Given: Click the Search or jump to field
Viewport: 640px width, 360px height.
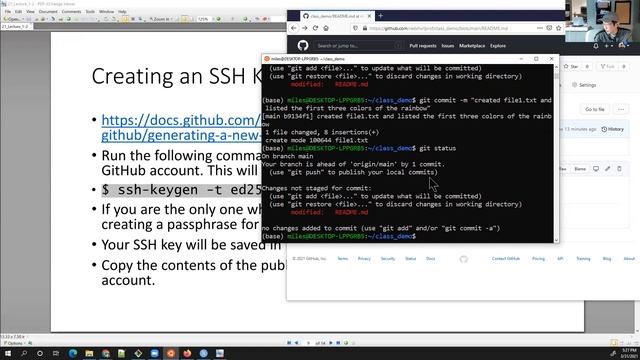Looking at the screenshot, I should pyautogui.click(x=358, y=46).
